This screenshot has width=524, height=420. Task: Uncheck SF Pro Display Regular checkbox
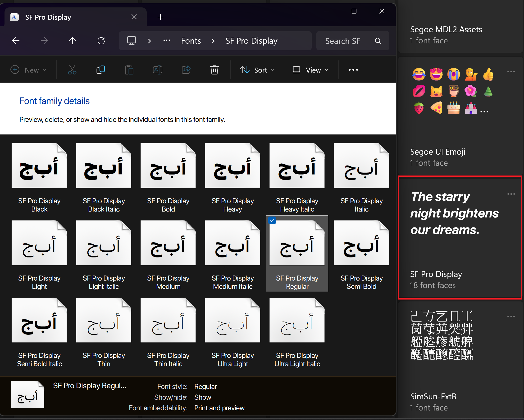tap(272, 221)
